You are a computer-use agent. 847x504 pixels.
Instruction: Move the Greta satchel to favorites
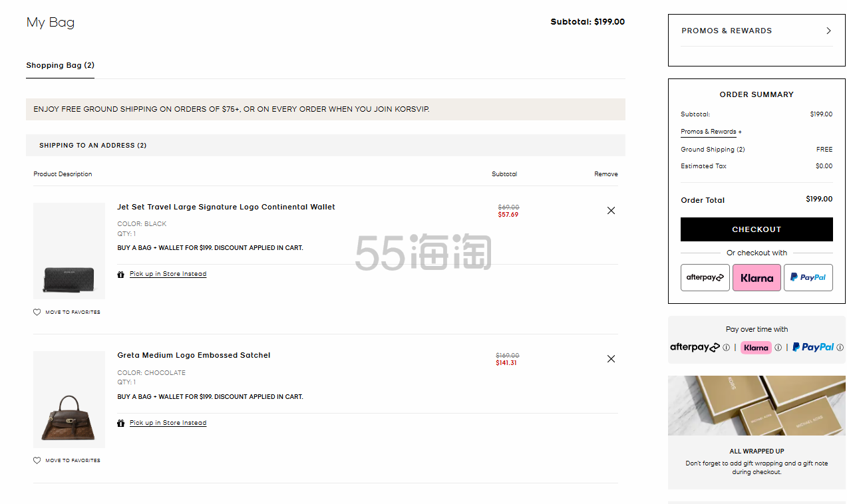73,460
